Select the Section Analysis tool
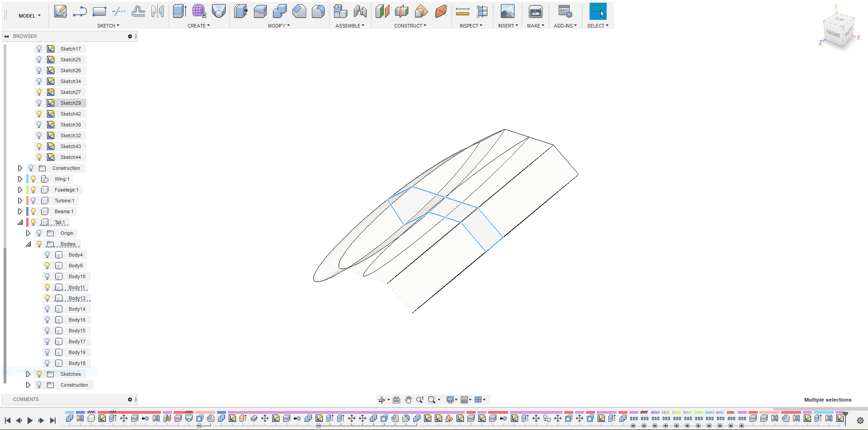Screen dimensions: 868x430 click(482, 11)
